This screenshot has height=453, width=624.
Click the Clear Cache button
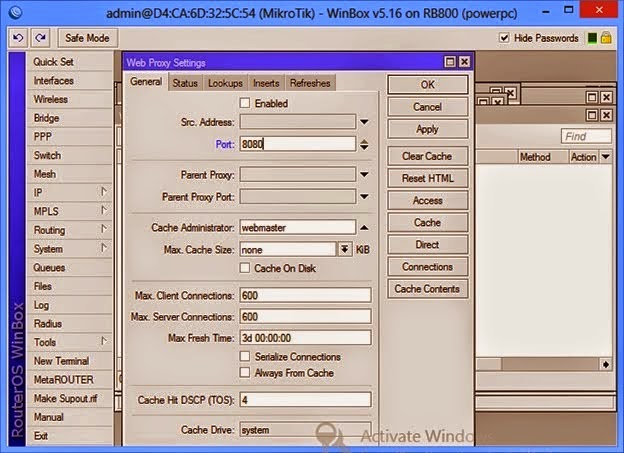[x=428, y=156]
